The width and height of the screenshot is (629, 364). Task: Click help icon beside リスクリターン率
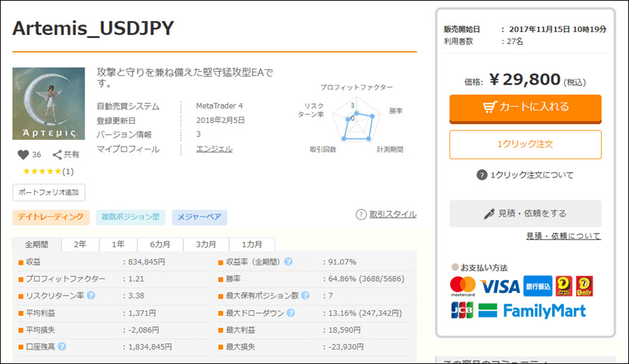click(91, 296)
